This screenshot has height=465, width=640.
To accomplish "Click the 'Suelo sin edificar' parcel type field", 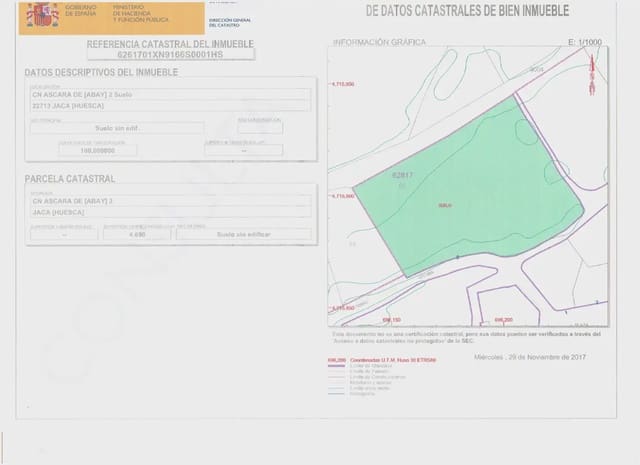I will (244, 234).
